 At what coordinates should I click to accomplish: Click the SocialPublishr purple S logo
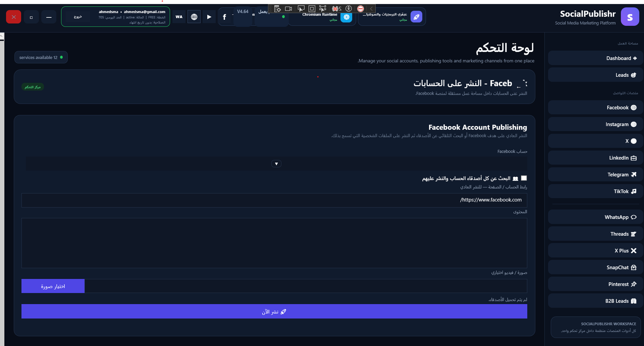(x=630, y=17)
